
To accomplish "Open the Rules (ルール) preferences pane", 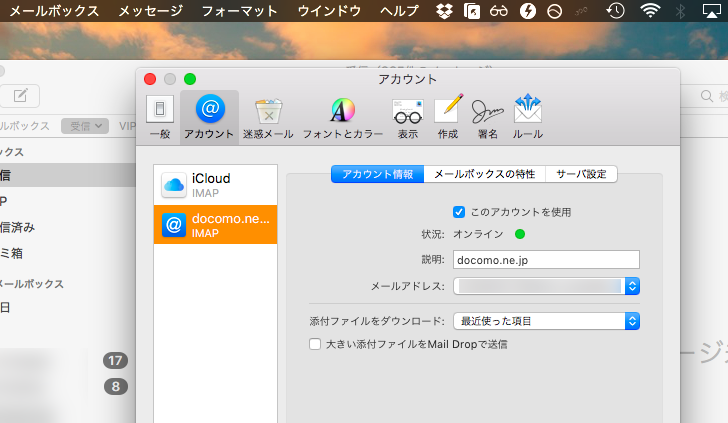I will point(527,116).
